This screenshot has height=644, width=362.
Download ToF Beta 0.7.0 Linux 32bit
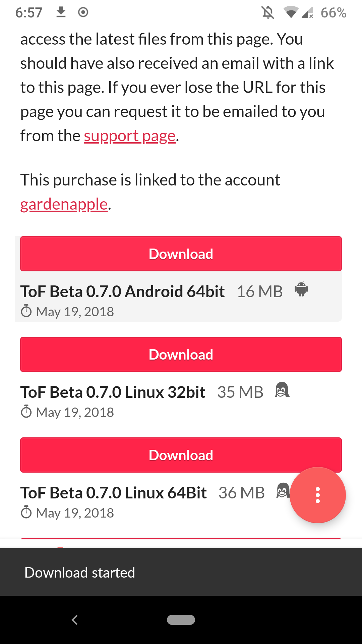(x=181, y=355)
